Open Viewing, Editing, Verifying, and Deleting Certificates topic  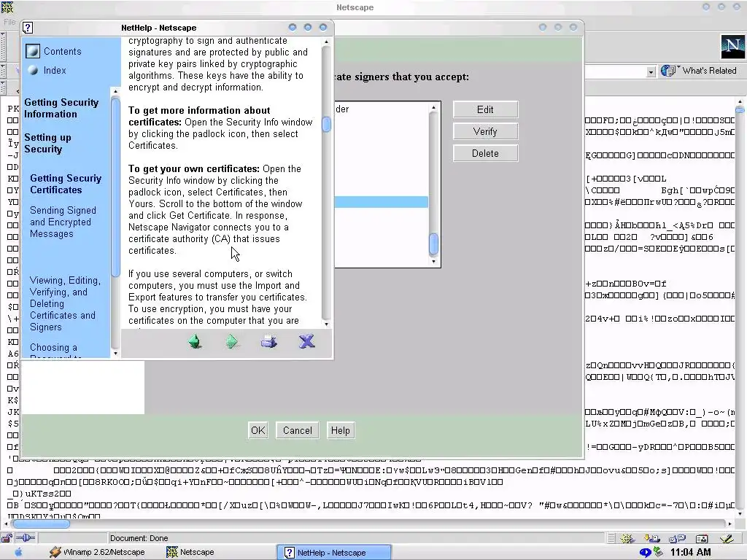(x=65, y=304)
